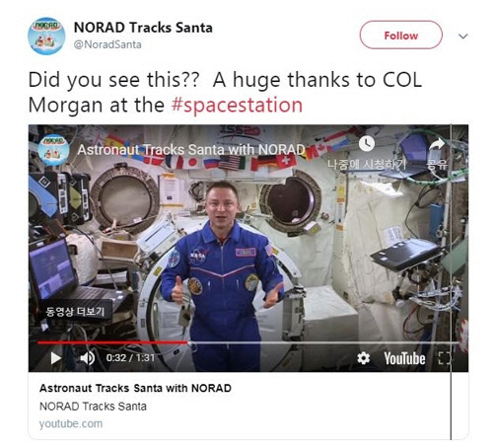This screenshot has height=448, width=493.
Task: Click the video play button
Action: (x=56, y=358)
